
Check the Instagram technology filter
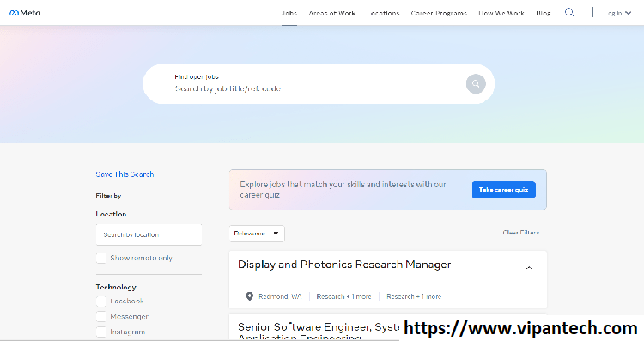pos(101,332)
